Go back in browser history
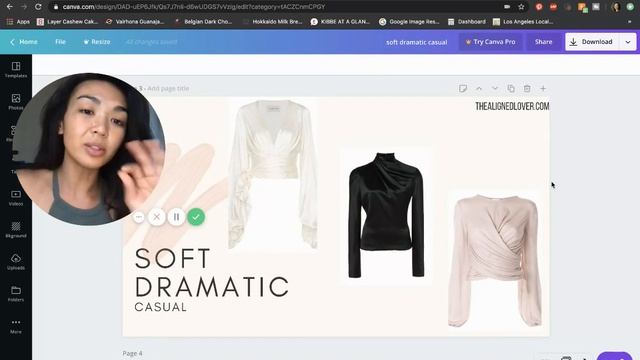This screenshot has height=360, width=640. [x=9, y=7]
